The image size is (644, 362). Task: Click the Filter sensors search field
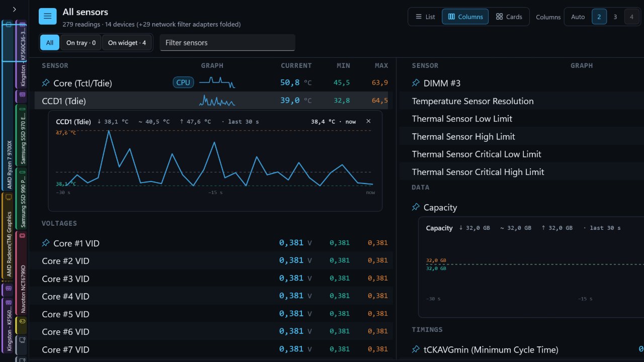pyautogui.click(x=227, y=43)
